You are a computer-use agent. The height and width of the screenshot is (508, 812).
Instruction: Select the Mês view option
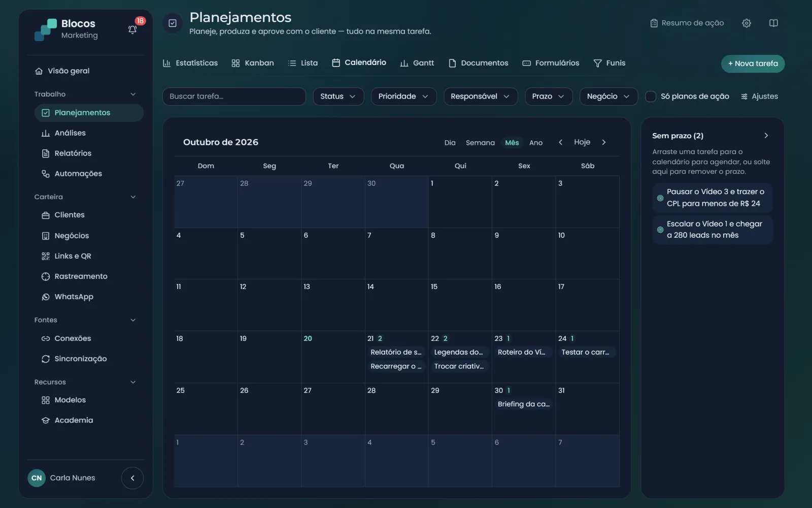pyautogui.click(x=512, y=143)
